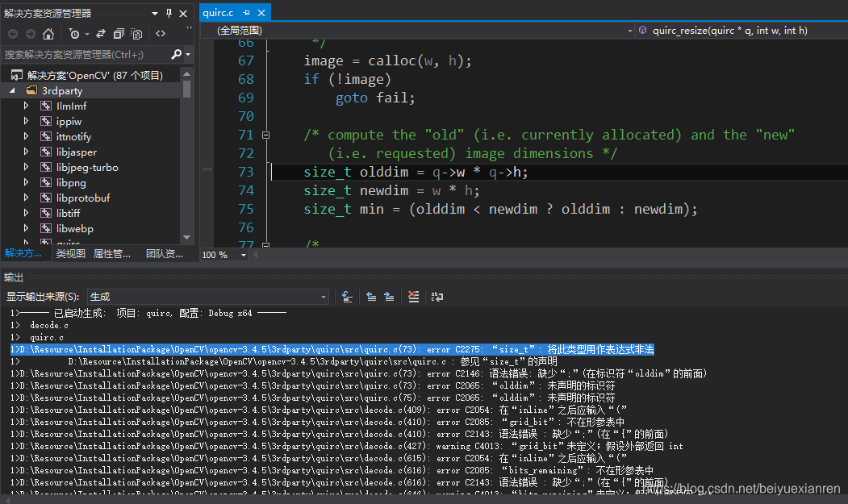848x504 pixels.
Task: Collapse comment block at line 71
Action: pos(265,135)
